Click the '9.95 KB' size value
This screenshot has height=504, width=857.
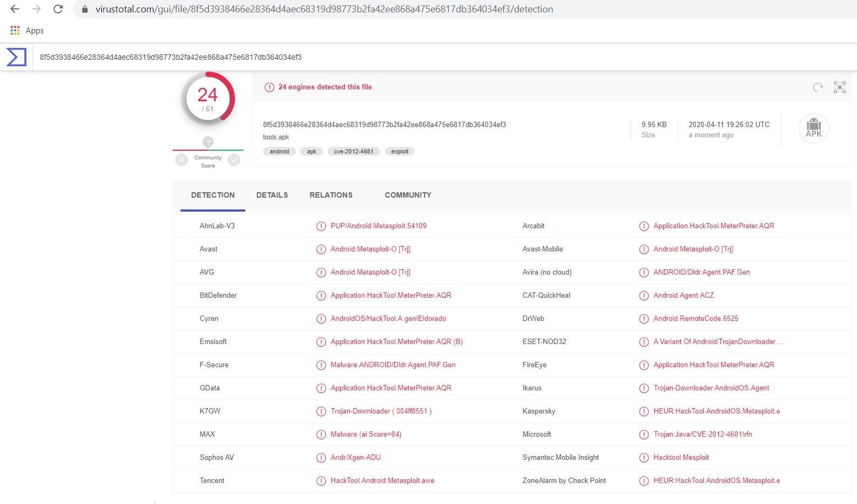(654, 124)
